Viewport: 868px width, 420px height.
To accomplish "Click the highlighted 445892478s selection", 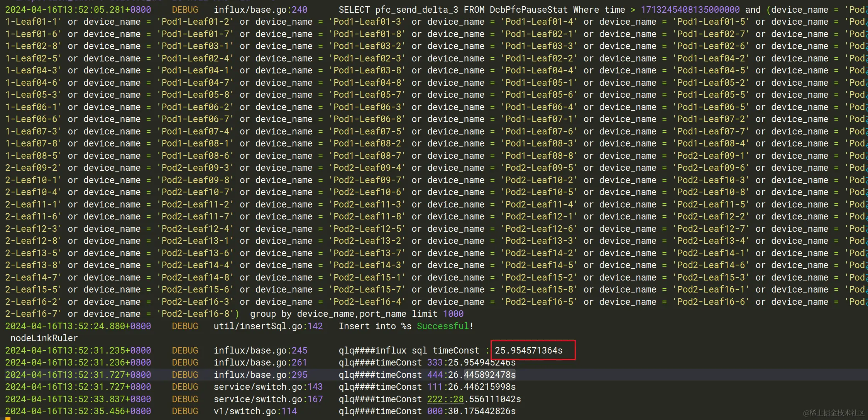I will click(x=489, y=375).
